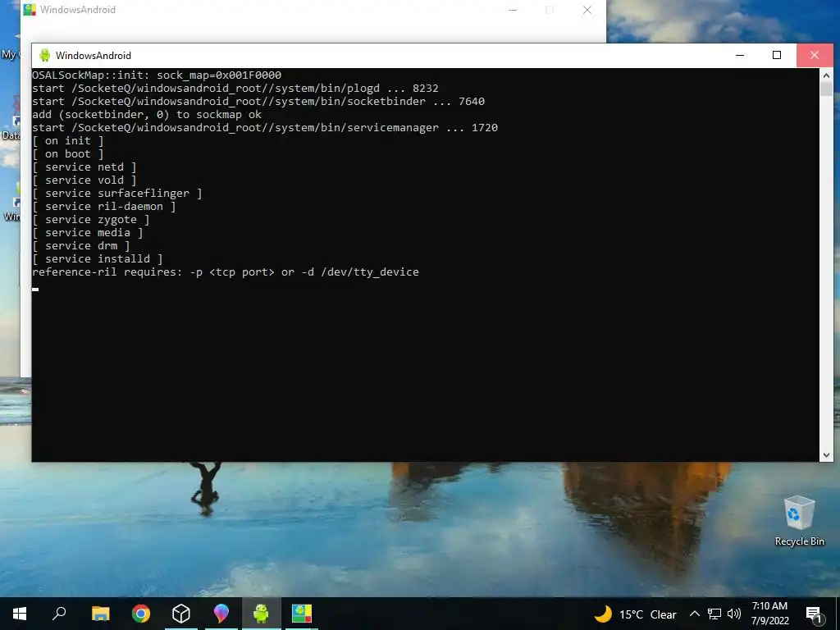Screen dimensions: 840x630
Task: Open the volume speaker tray icon
Action: coord(734,614)
